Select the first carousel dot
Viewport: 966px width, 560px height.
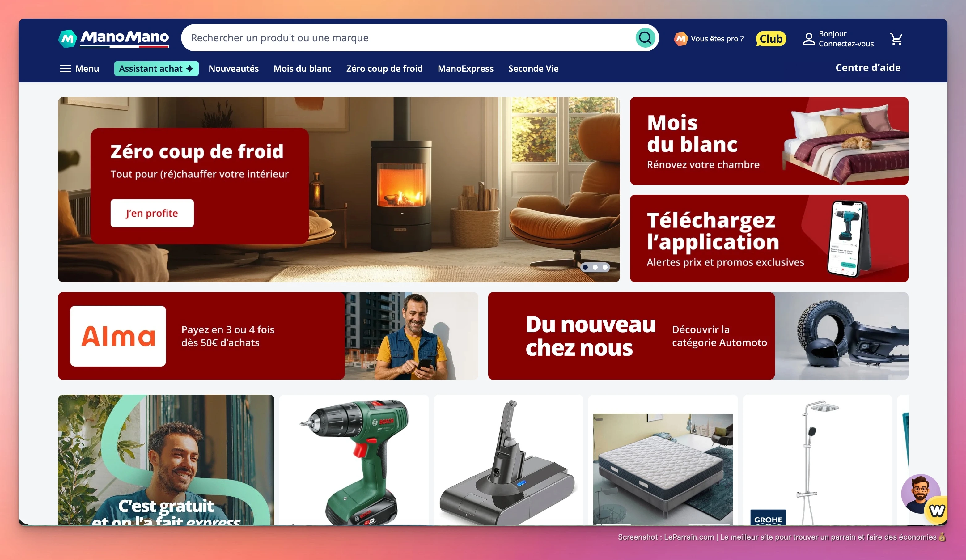(585, 267)
